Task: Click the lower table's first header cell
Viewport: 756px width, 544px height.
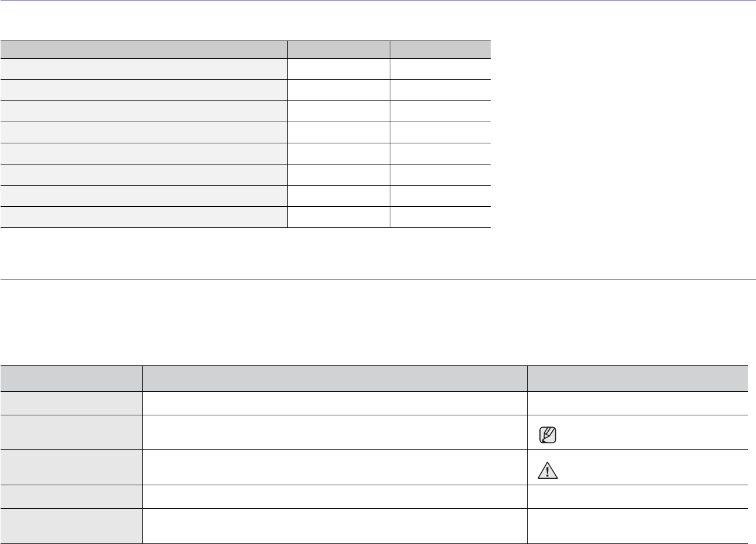Action: point(71,378)
